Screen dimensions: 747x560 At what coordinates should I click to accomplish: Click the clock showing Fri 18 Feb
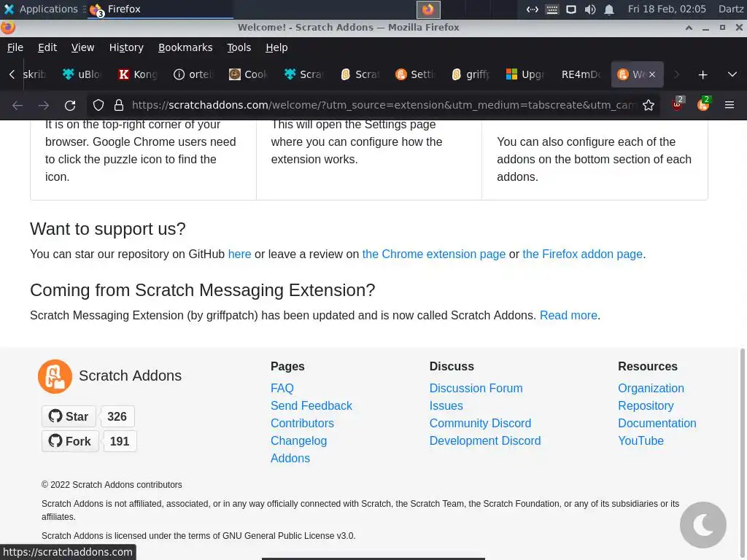(x=667, y=9)
